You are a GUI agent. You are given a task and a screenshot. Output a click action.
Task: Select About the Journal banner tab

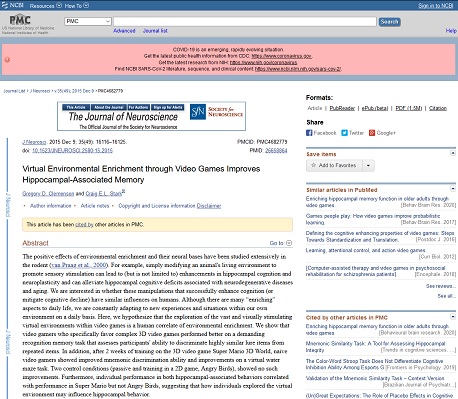[109, 107]
